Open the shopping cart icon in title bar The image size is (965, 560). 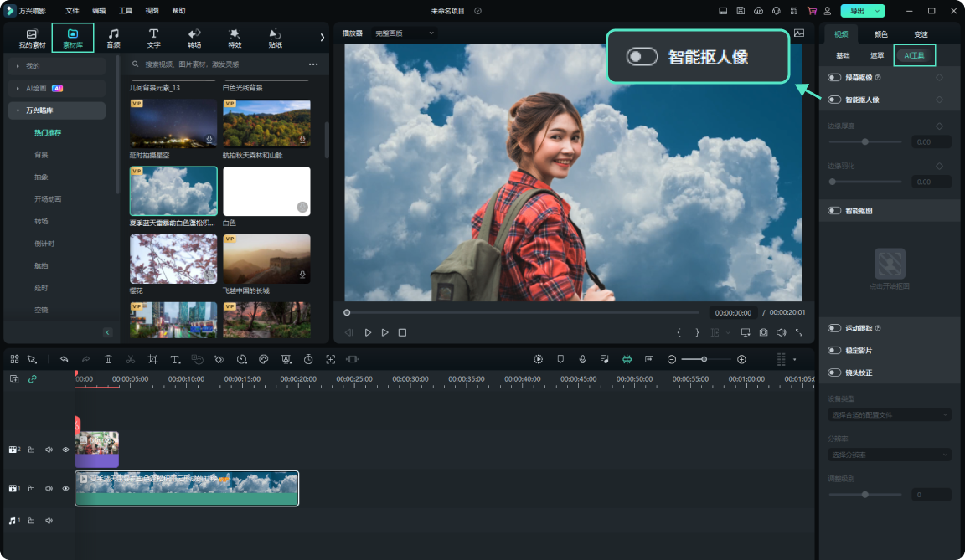pos(812,11)
